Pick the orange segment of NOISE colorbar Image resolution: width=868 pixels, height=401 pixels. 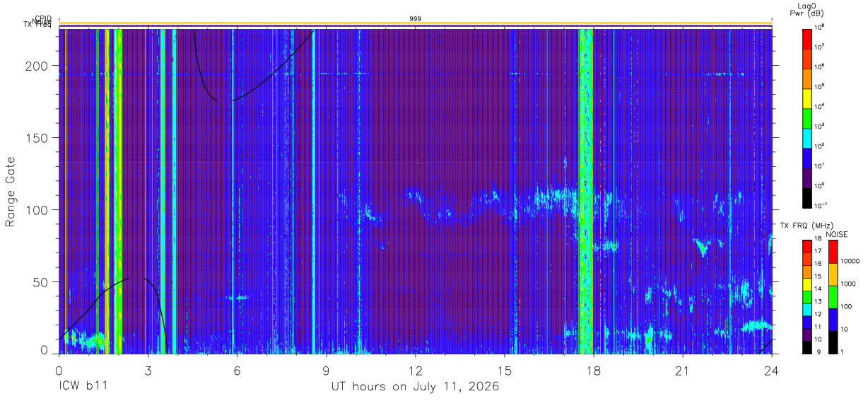point(833,274)
